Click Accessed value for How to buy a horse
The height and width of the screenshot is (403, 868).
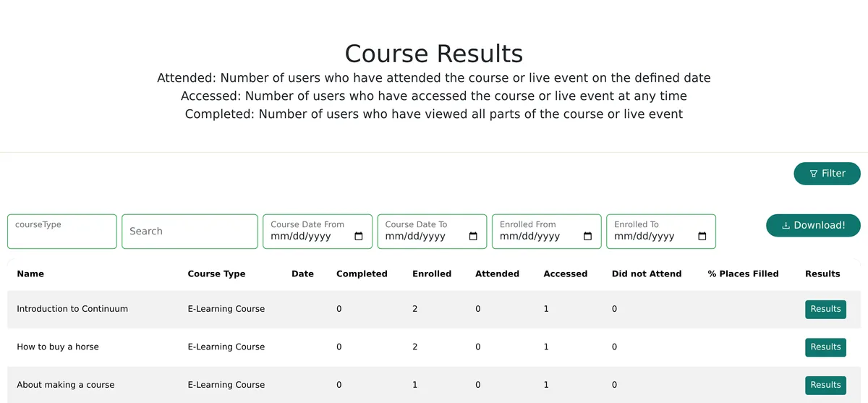pyautogui.click(x=546, y=347)
